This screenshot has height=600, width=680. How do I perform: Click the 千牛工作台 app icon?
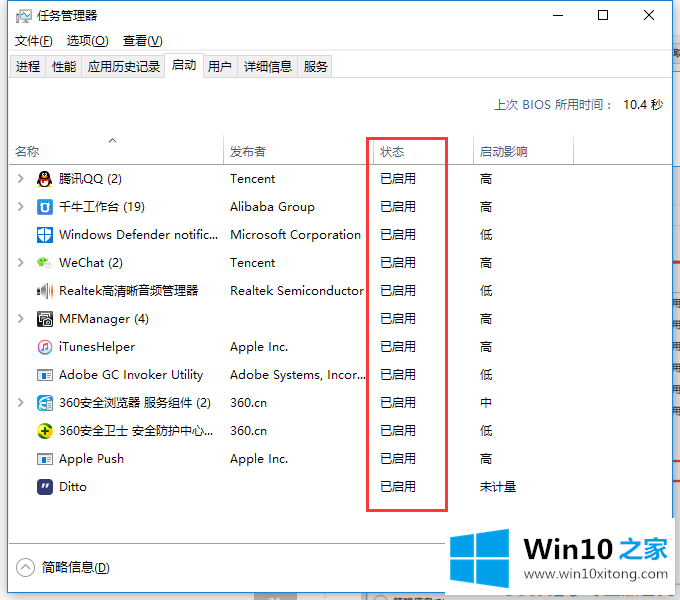click(x=44, y=207)
